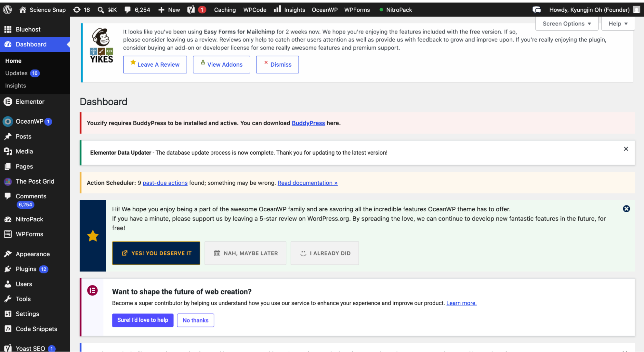Click the YIKES Mailchimp logo

pos(101,45)
